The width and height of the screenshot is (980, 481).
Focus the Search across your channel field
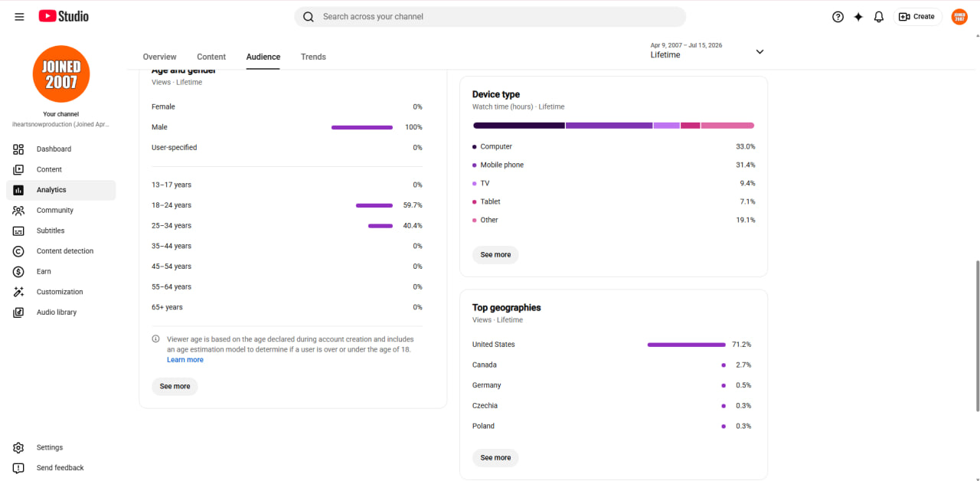490,17
